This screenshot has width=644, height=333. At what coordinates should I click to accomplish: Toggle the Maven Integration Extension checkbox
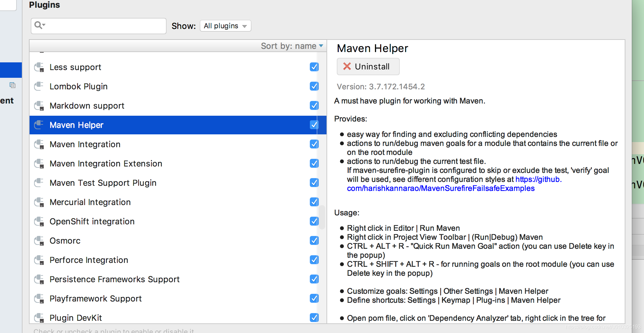click(314, 163)
